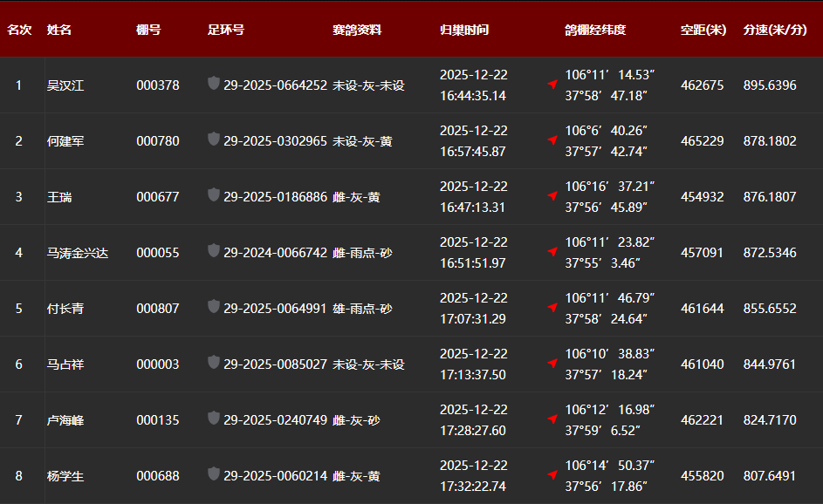Click the 归巢时间 column header
Image resolution: width=823 pixels, height=504 pixels.
(x=464, y=30)
